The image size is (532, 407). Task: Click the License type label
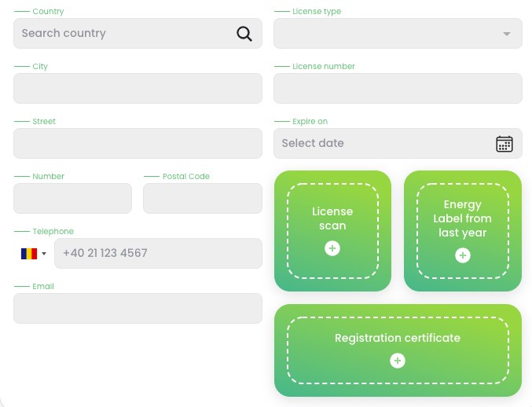click(x=317, y=12)
